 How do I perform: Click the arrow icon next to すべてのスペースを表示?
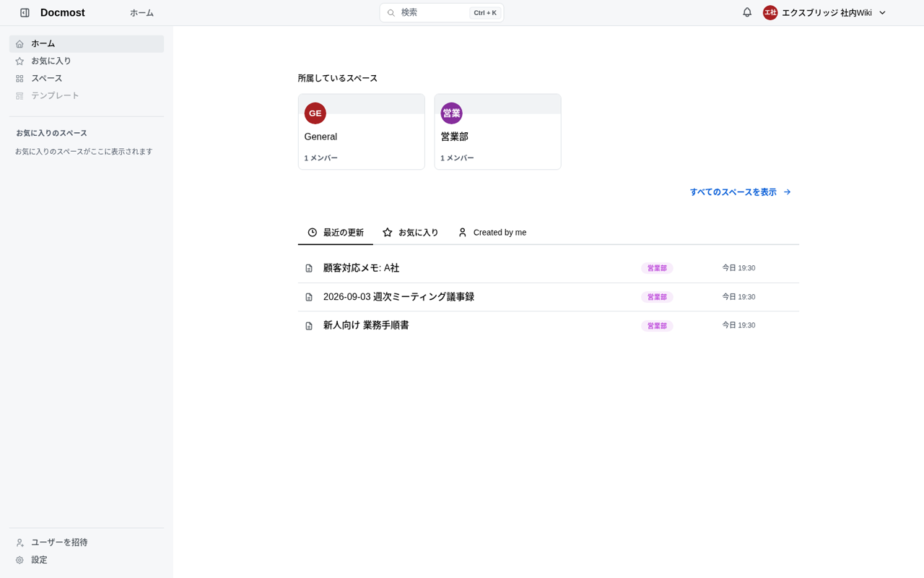coord(788,192)
